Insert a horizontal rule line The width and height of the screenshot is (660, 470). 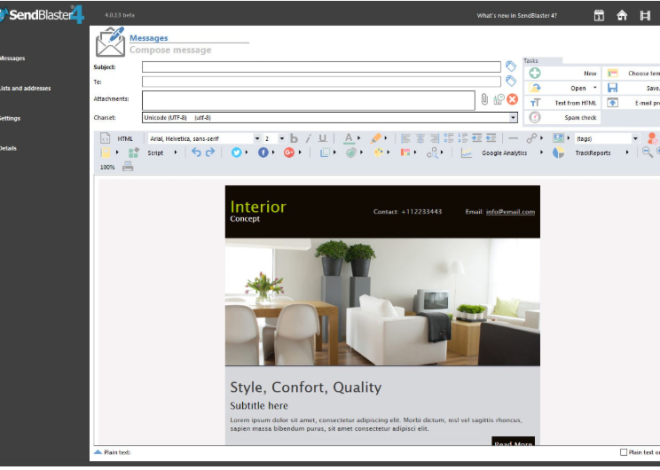[513, 138]
